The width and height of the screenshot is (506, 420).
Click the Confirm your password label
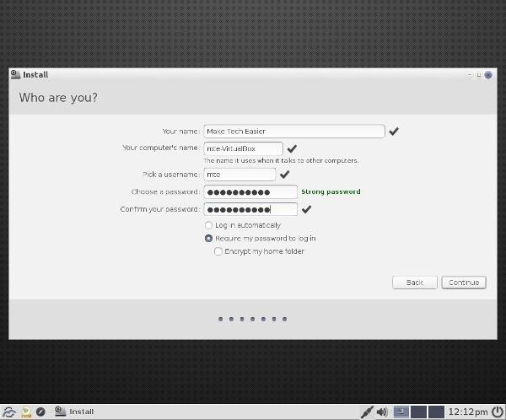click(x=160, y=209)
